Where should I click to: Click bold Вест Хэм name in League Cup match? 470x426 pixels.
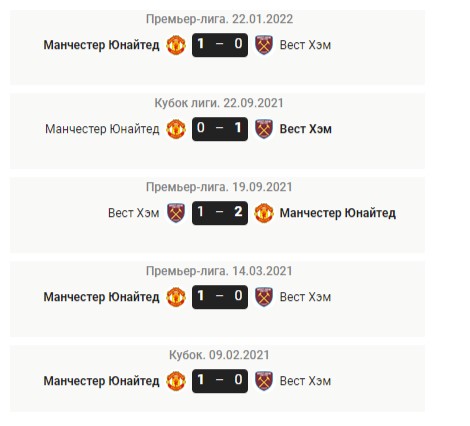(306, 129)
